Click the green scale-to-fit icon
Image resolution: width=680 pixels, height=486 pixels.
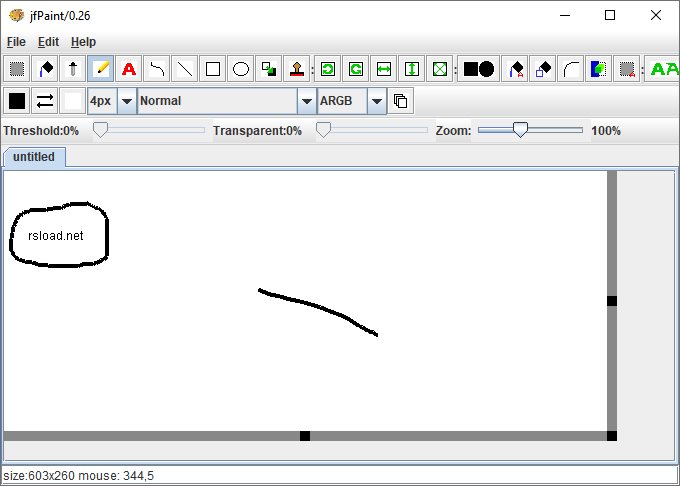pyautogui.click(x=440, y=69)
